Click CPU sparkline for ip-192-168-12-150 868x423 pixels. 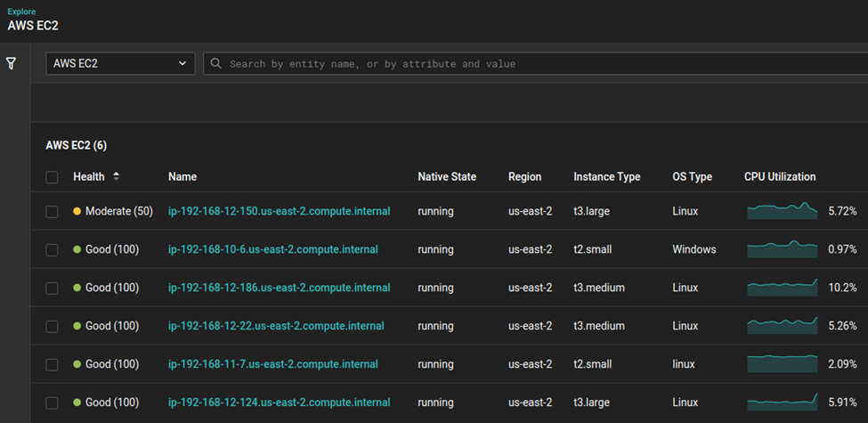tap(783, 211)
